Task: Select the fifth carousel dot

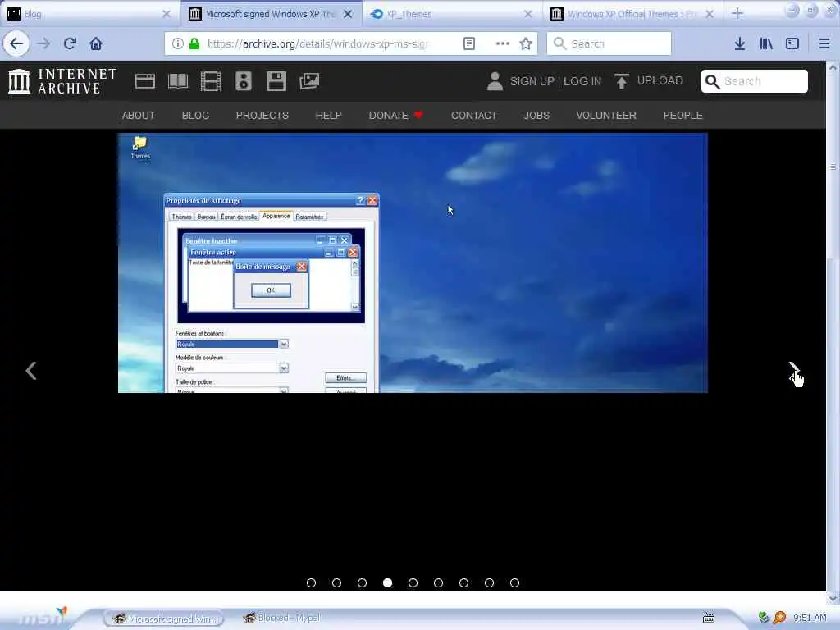Action: (413, 583)
